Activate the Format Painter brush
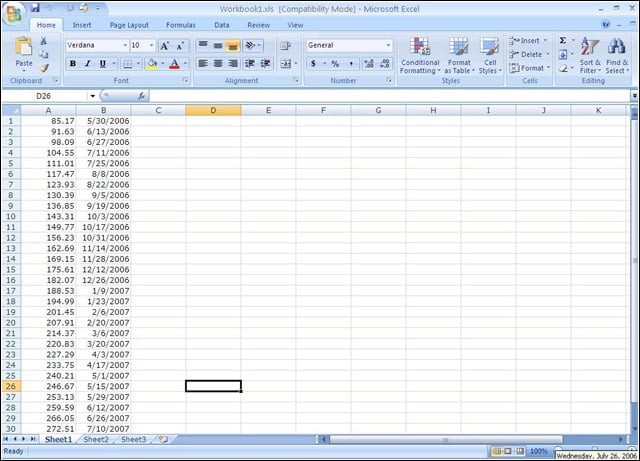 coord(44,68)
